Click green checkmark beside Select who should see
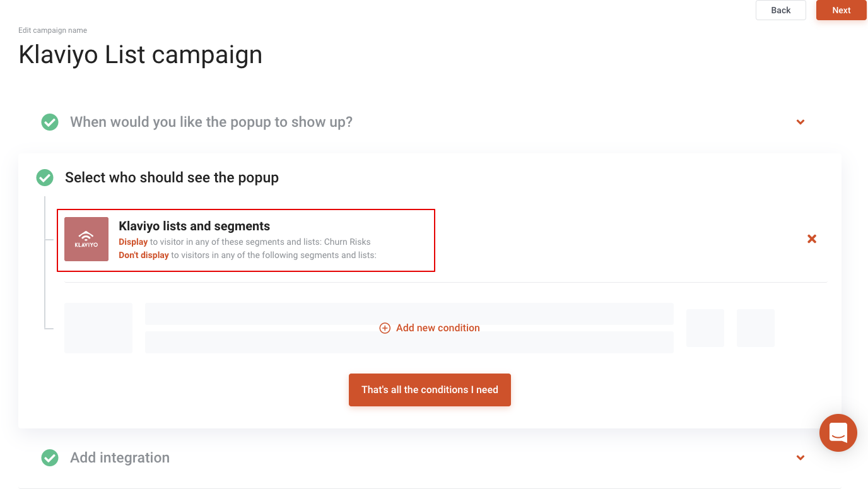Image resolution: width=868 pixels, height=489 pixels. [45, 178]
